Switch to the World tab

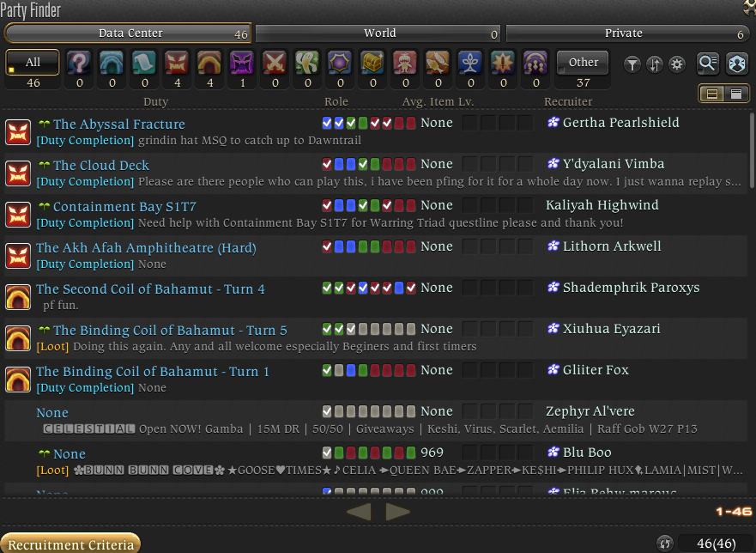pyautogui.click(x=378, y=33)
